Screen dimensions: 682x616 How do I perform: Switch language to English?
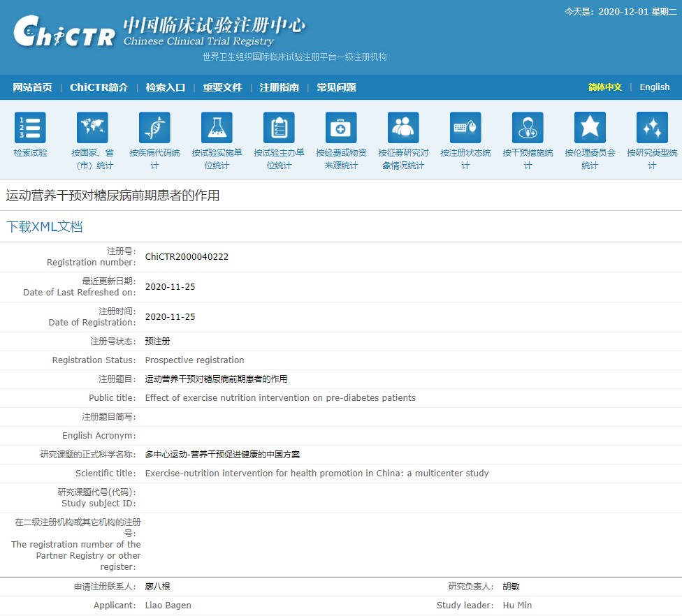(x=654, y=87)
